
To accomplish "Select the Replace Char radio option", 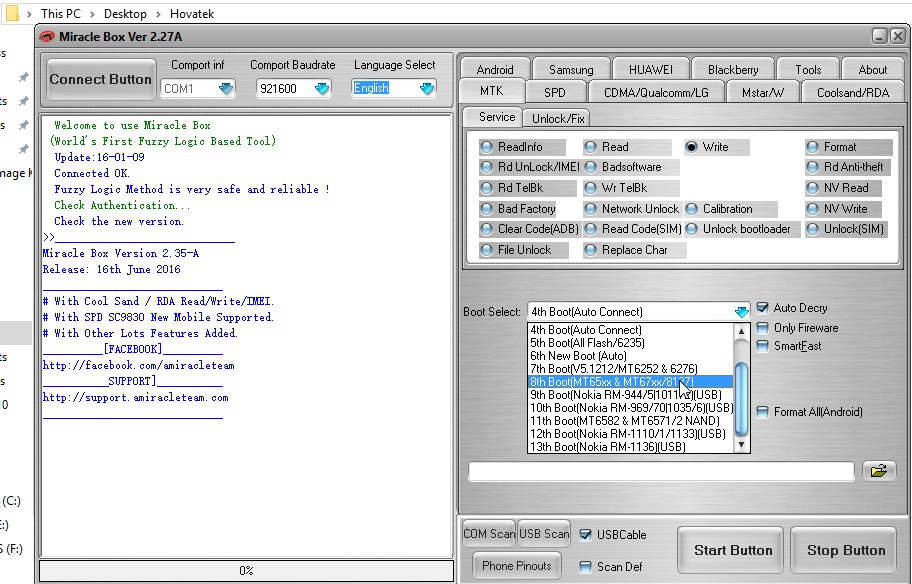I will pos(591,250).
